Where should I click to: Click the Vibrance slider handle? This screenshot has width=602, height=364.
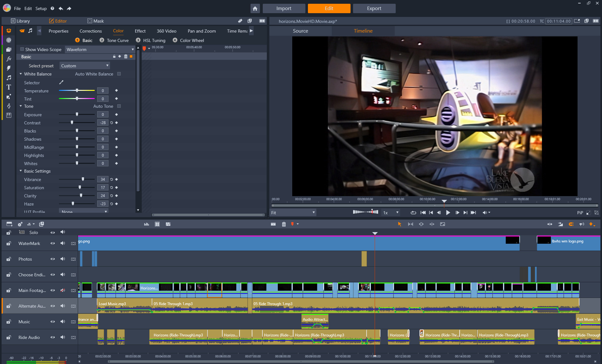click(83, 179)
